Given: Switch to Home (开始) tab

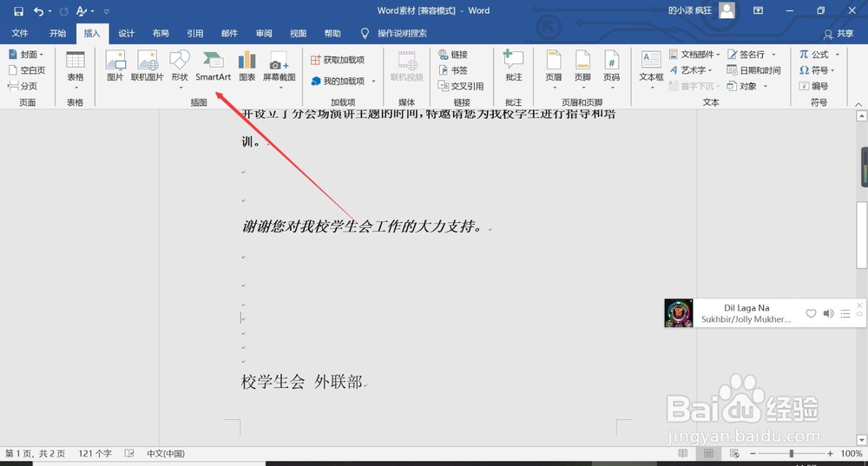Looking at the screenshot, I should coord(57,33).
